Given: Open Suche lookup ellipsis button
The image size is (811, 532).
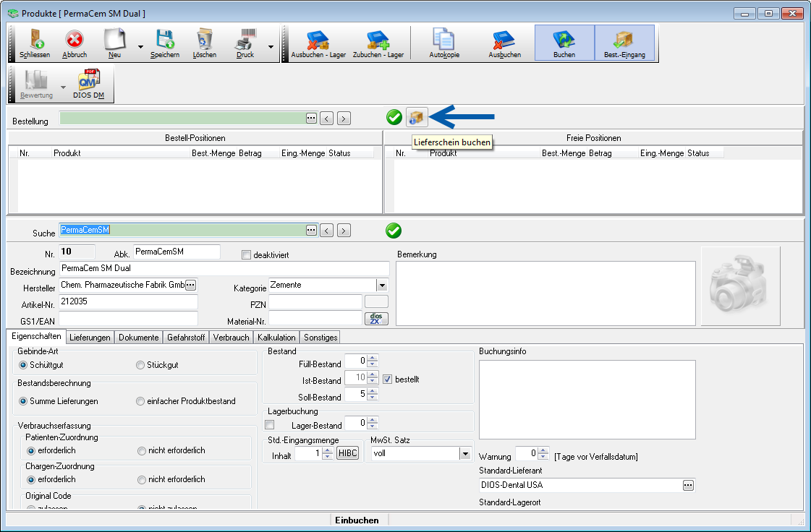Looking at the screenshot, I should 311,230.
